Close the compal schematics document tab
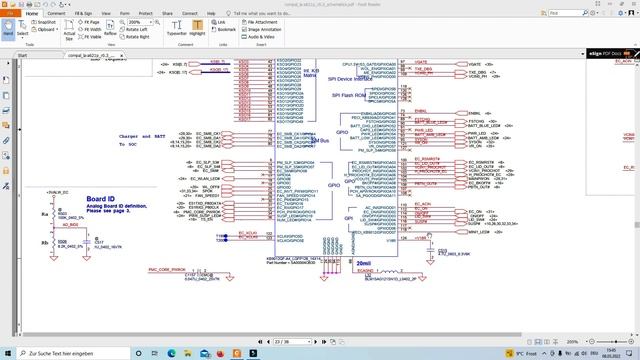 pos(122,55)
